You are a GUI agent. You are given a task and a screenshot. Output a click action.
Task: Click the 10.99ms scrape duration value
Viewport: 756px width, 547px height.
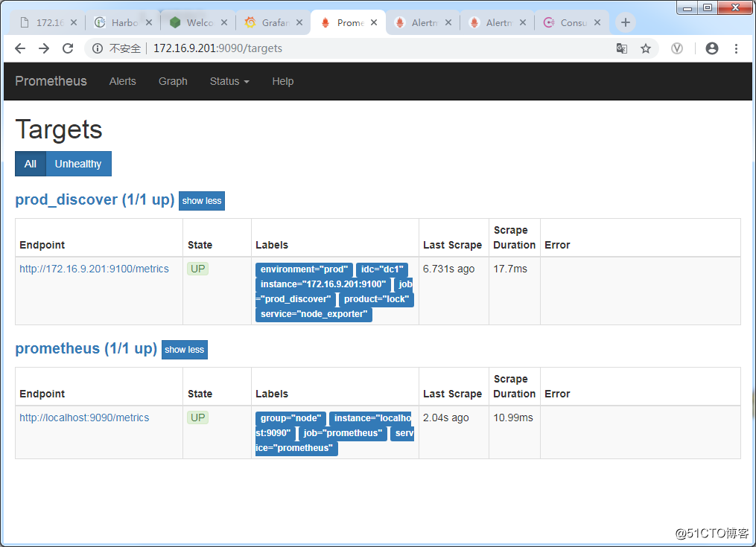(x=513, y=418)
